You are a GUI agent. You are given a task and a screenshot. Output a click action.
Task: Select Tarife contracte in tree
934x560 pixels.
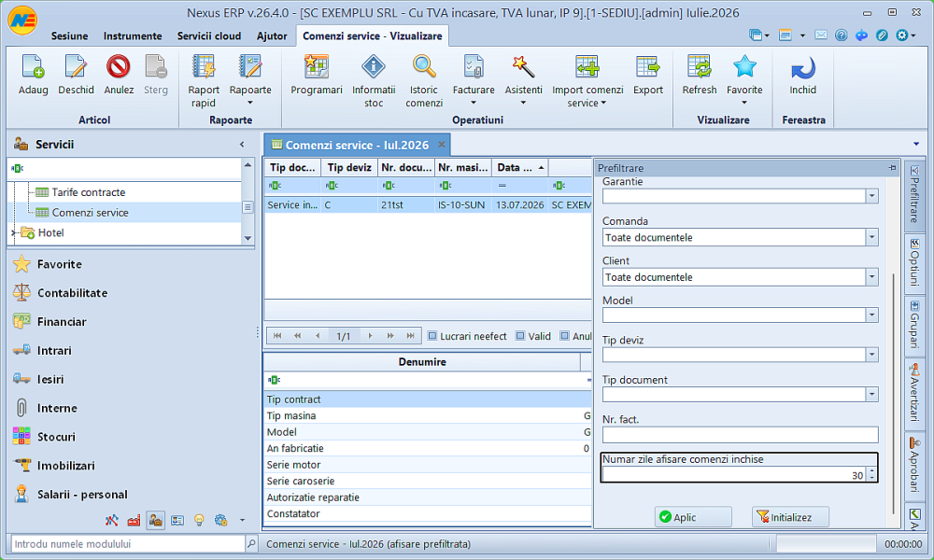coord(88,192)
